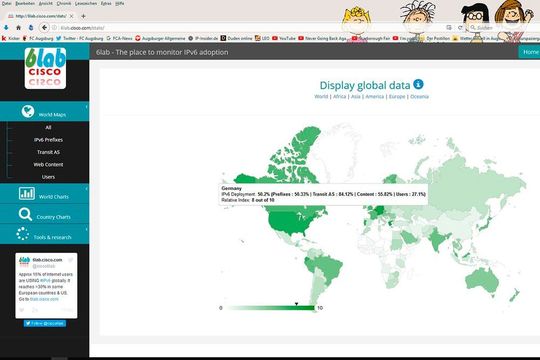The width and height of the screenshot is (540, 360).
Task: Open the World Charts bar chart icon
Action: tap(27, 194)
